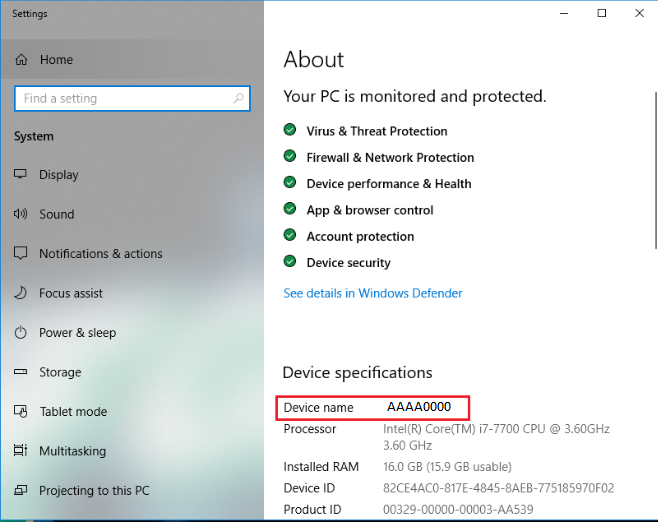Go to Sound settings
Image resolution: width=658 pixels, height=522 pixels.
[132, 214]
